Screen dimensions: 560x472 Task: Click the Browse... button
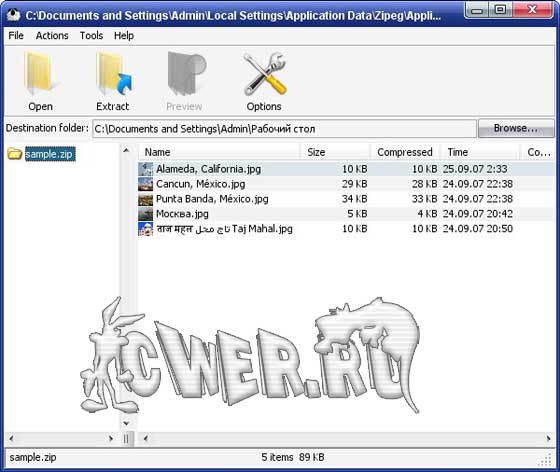[516, 128]
